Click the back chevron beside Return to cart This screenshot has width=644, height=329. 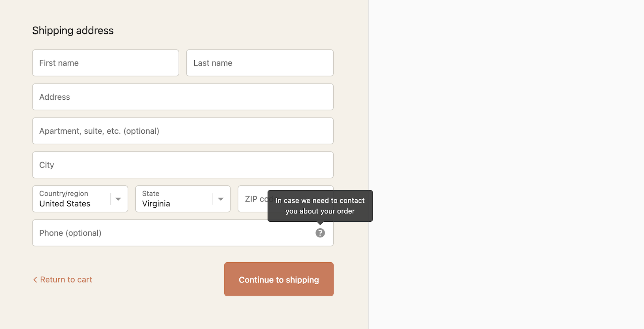[35, 280]
